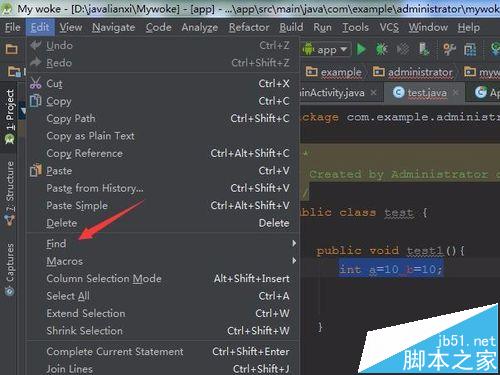Choose Paste from History entry
The height and width of the screenshot is (375, 500).
(x=163, y=188)
